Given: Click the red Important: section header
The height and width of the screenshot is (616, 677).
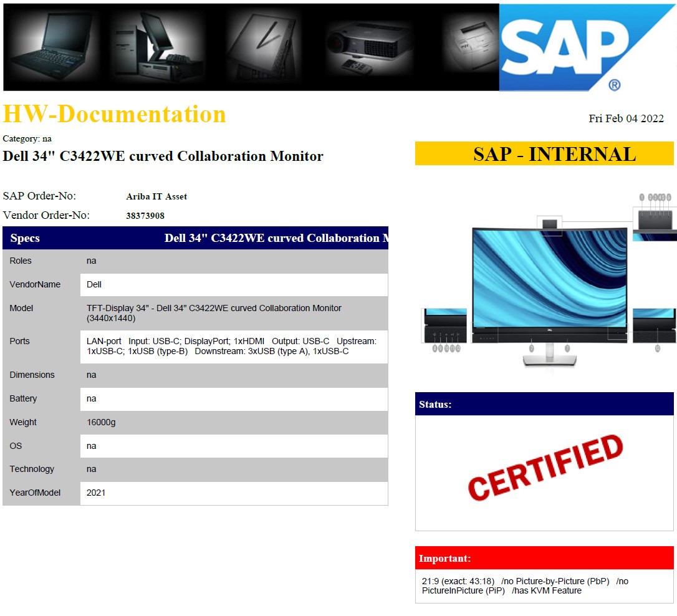Looking at the screenshot, I should 544,558.
